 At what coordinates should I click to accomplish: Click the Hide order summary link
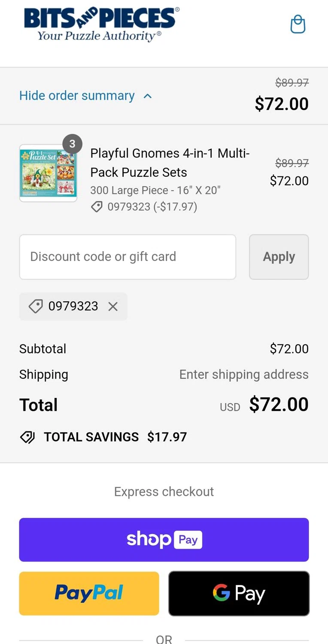pyautogui.click(x=77, y=96)
